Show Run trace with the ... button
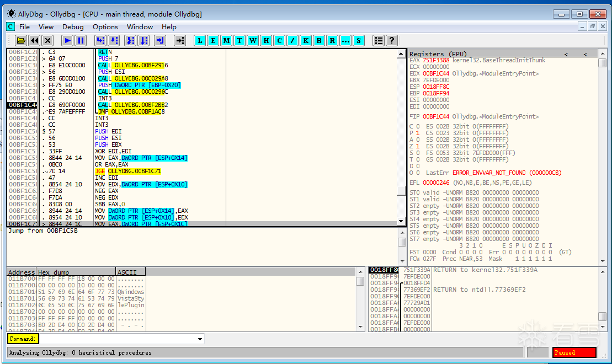The width and height of the screenshot is (612, 364). click(345, 41)
